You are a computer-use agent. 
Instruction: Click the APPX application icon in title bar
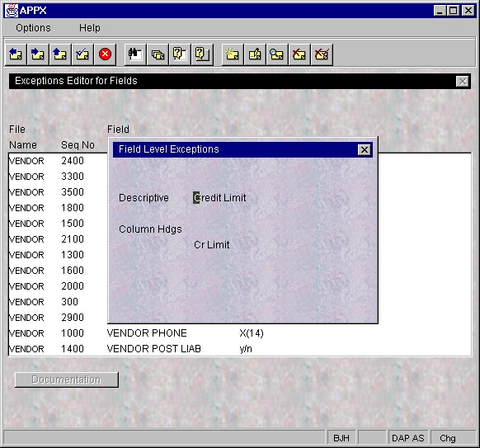click(x=12, y=11)
